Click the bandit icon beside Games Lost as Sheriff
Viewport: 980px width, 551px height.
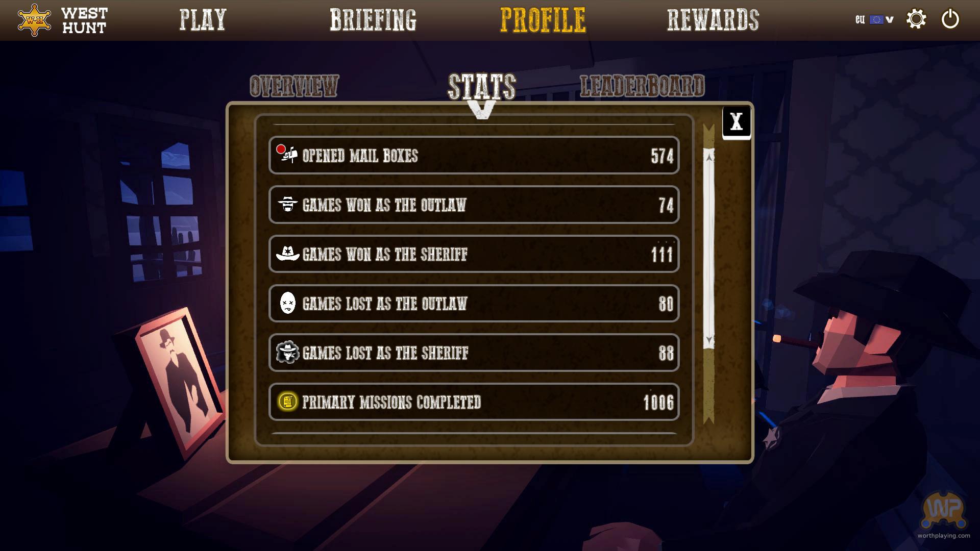click(x=287, y=352)
